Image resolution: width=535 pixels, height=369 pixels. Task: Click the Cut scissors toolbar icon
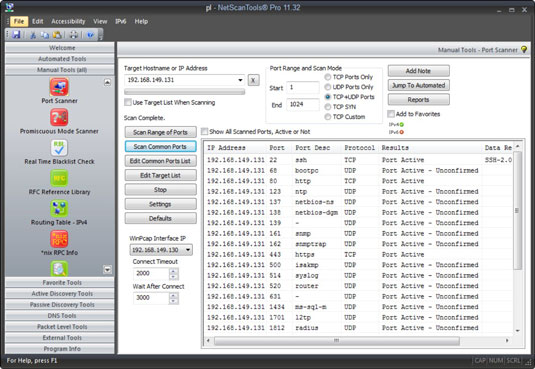click(x=33, y=35)
